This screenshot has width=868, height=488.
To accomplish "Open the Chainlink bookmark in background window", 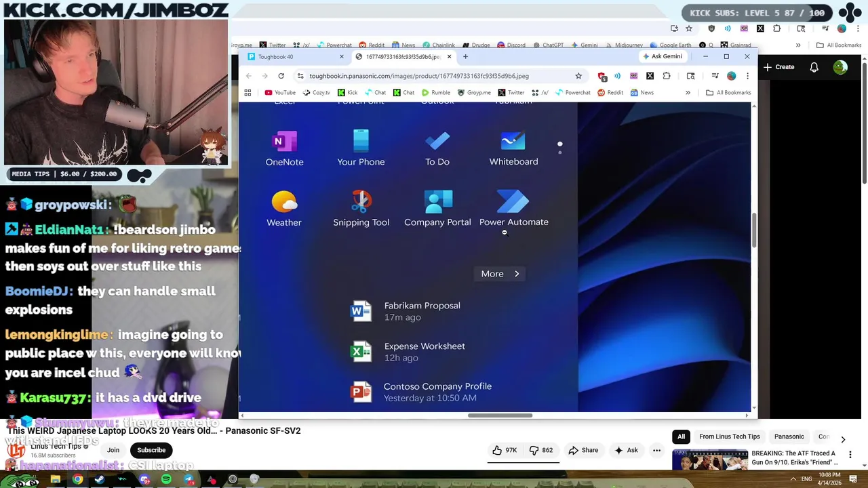I will 438,45.
